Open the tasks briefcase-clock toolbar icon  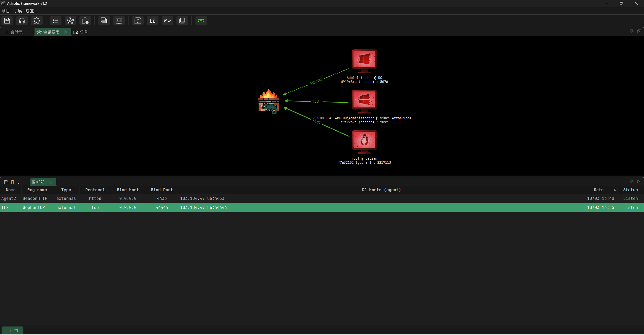85,21
